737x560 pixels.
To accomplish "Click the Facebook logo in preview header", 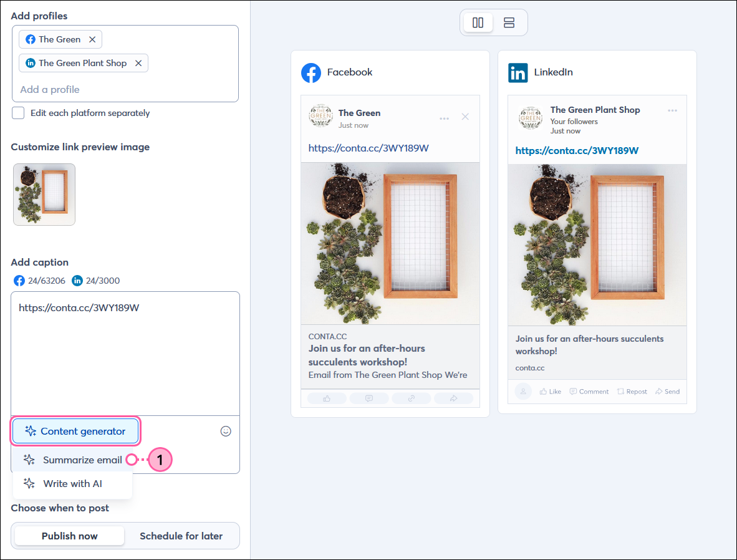I will (x=311, y=73).
